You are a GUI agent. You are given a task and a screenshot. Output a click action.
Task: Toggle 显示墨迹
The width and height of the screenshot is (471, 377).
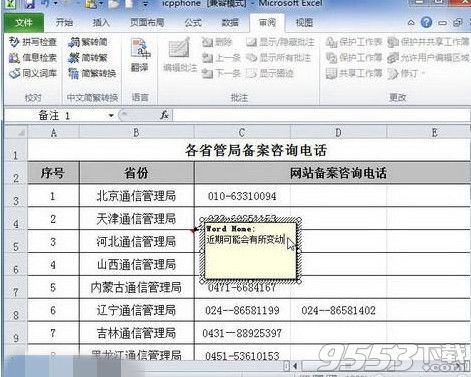[x=270, y=73]
